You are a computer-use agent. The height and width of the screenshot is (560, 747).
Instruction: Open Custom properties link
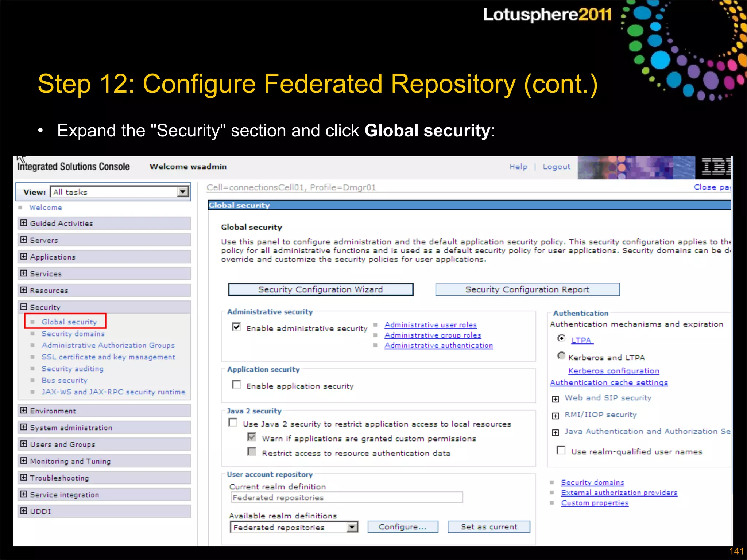coord(595,503)
